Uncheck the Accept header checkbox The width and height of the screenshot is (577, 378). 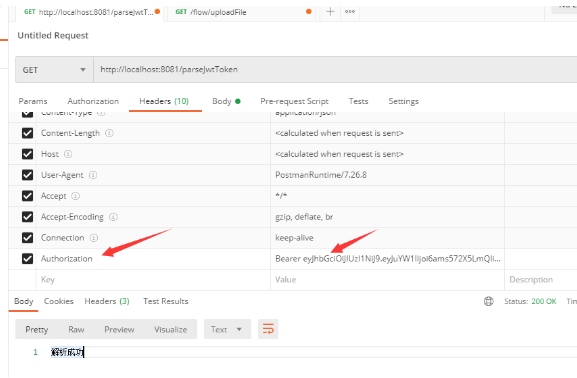coord(28,196)
